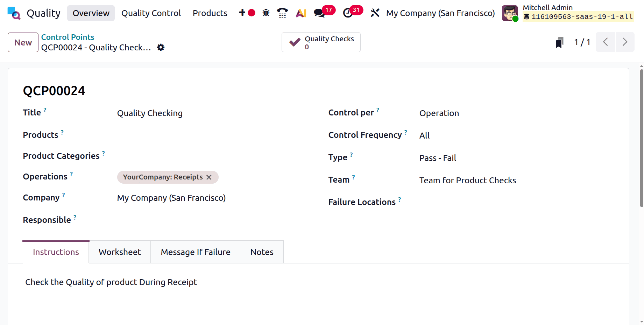This screenshot has height=325, width=644.
Task: Go back to Control Points breadcrumb
Action: [x=68, y=37]
